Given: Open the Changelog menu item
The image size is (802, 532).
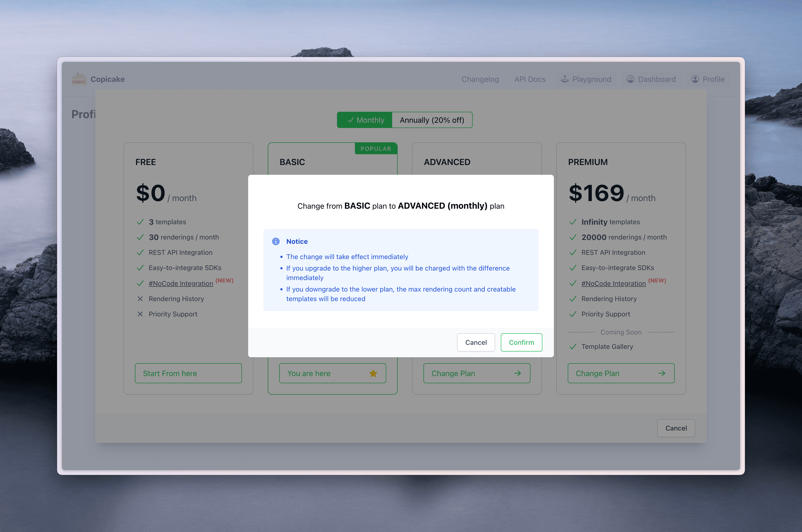Looking at the screenshot, I should (x=480, y=79).
